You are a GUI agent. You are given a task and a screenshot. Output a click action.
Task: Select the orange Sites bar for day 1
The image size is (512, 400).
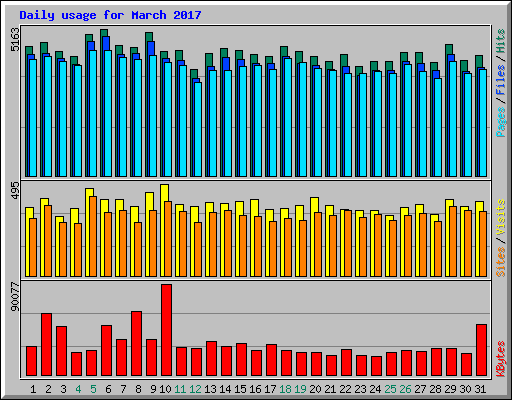(33, 247)
